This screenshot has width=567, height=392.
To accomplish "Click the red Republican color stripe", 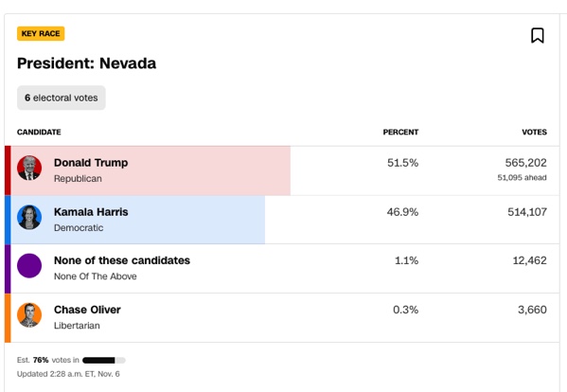I will coord(8,170).
